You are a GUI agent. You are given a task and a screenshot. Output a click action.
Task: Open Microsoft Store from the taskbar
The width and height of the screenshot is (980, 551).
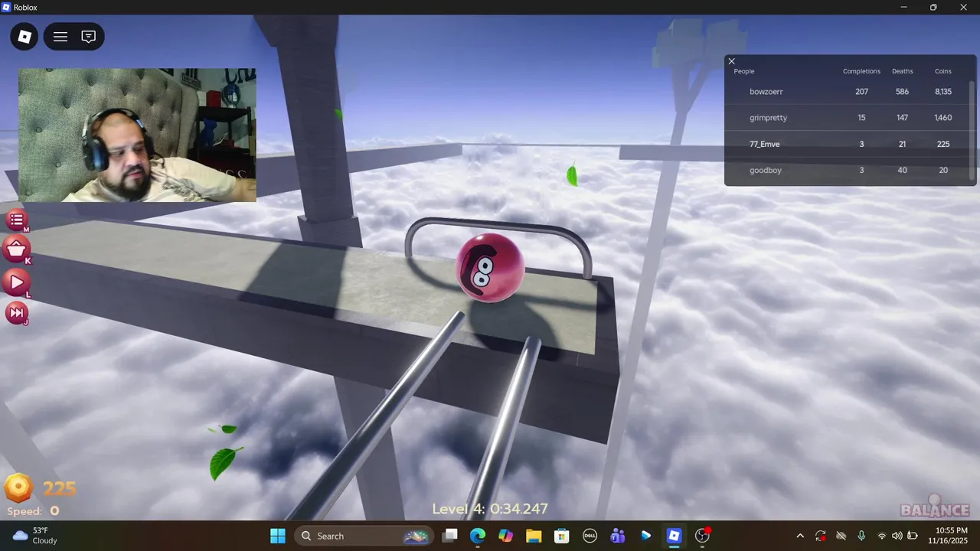561,536
